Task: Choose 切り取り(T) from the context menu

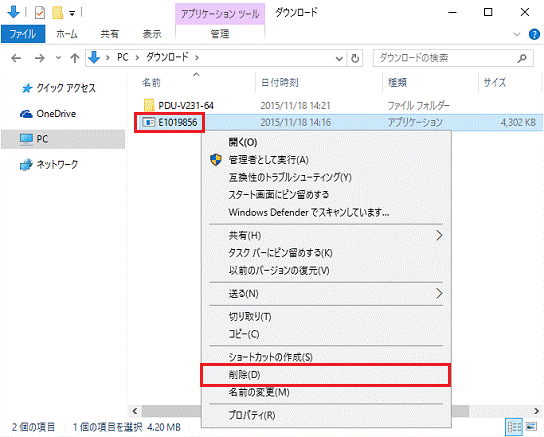Action: [x=326, y=317]
